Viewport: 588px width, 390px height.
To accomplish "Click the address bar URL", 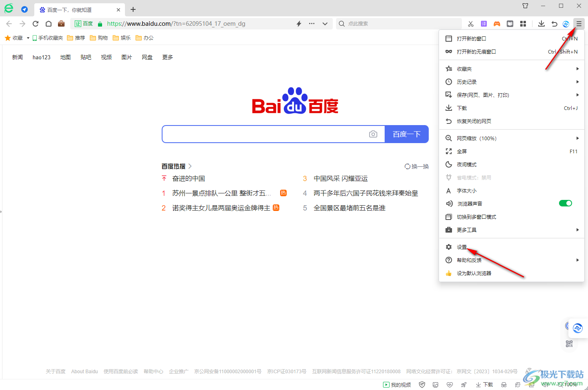I will (176, 24).
